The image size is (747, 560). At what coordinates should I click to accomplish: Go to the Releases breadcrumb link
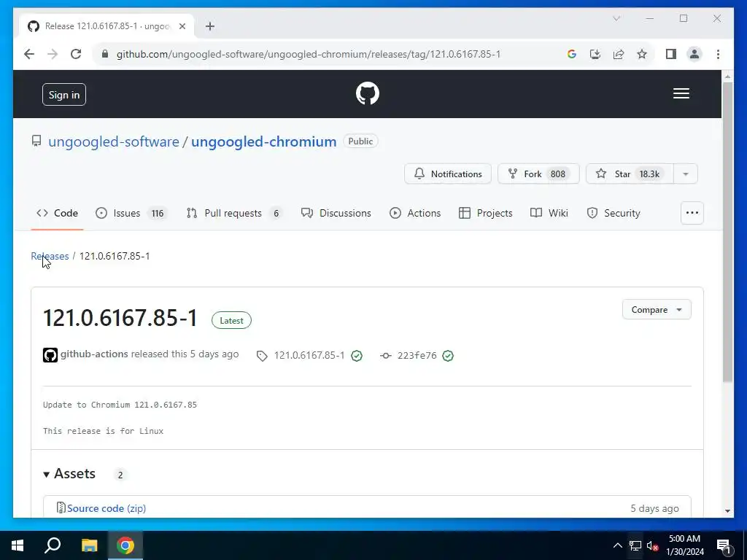50,256
